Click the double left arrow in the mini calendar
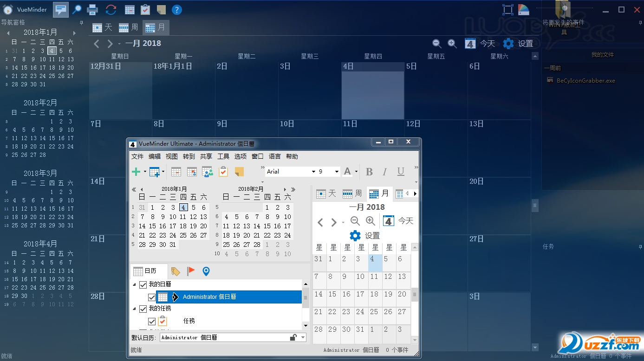 pyautogui.click(x=134, y=189)
